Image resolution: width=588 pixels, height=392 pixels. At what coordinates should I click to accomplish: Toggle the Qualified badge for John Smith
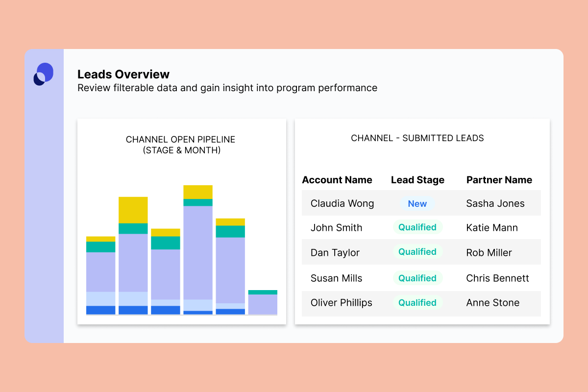click(x=417, y=227)
